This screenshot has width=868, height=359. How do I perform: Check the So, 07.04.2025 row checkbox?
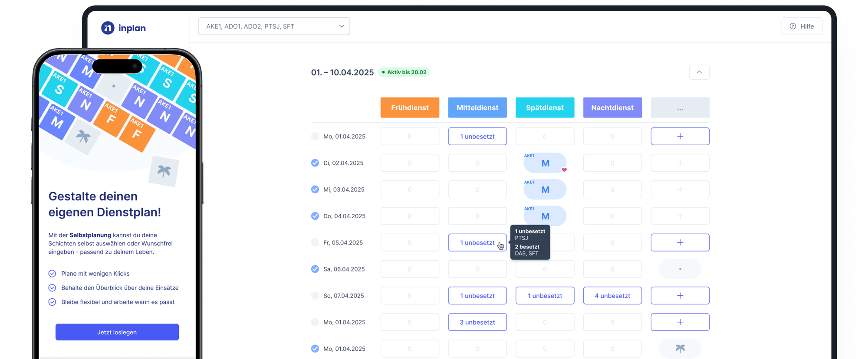tap(315, 296)
